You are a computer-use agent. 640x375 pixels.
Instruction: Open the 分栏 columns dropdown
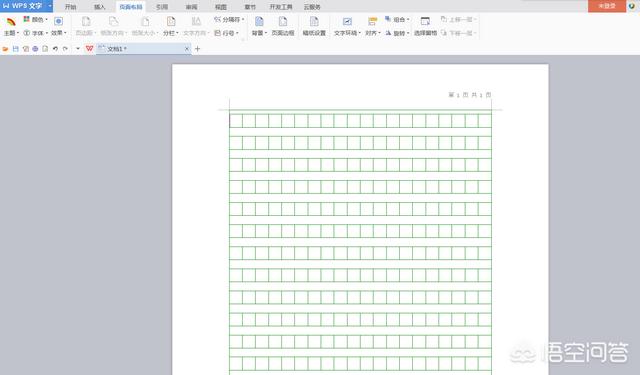[x=171, y=26]
